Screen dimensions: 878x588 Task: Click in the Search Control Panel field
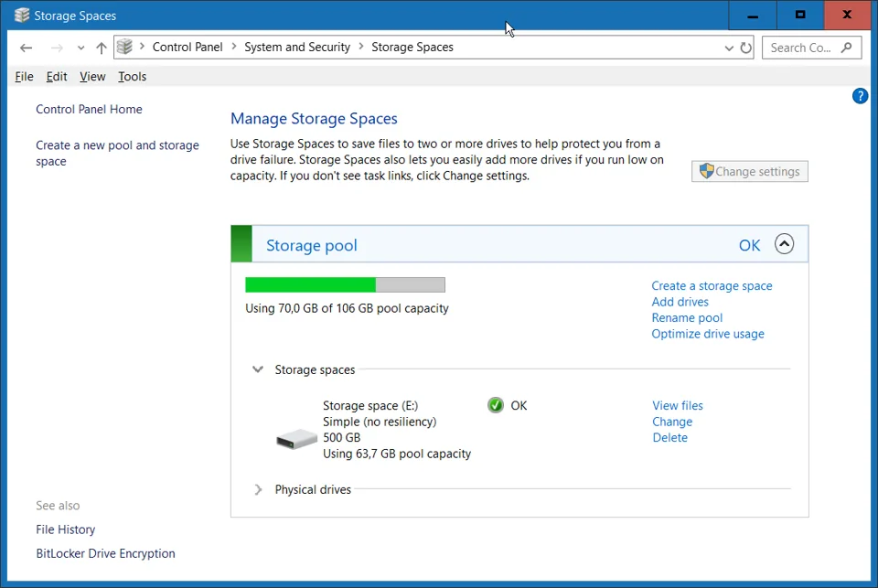[x=811, y=48]
